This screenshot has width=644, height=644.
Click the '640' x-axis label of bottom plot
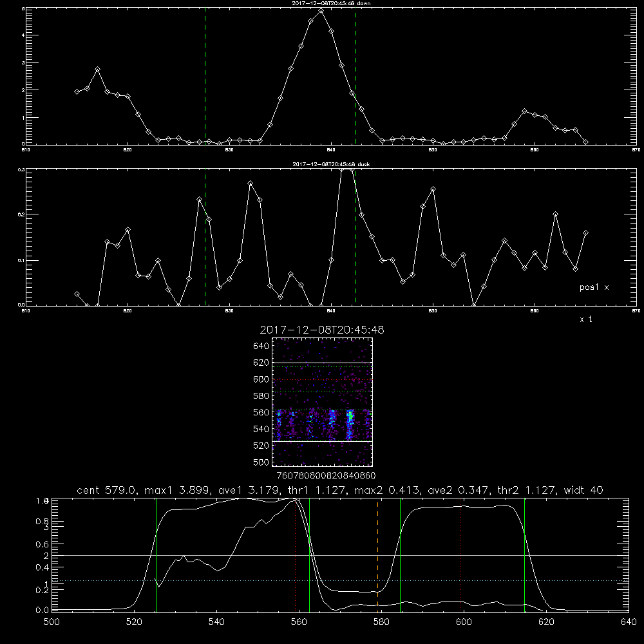(x=629, y=622)
